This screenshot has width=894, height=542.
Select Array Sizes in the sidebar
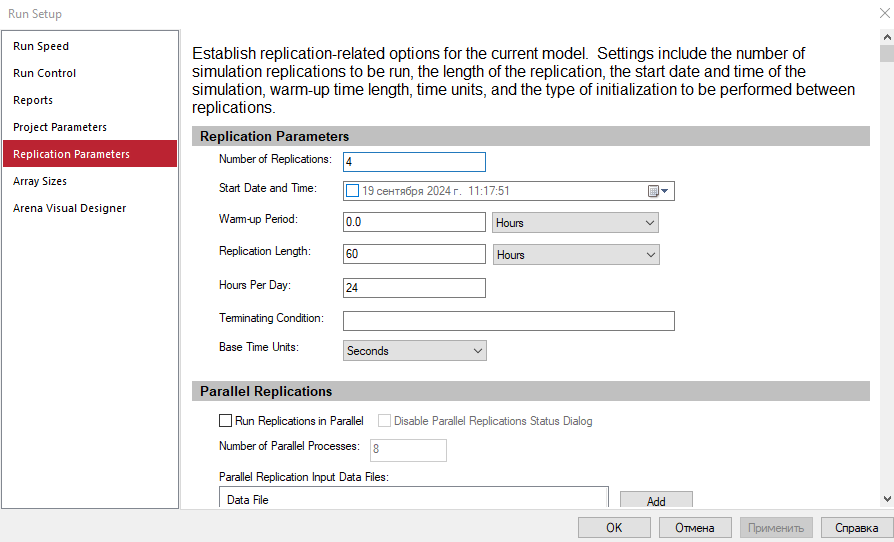pos(40,181)
